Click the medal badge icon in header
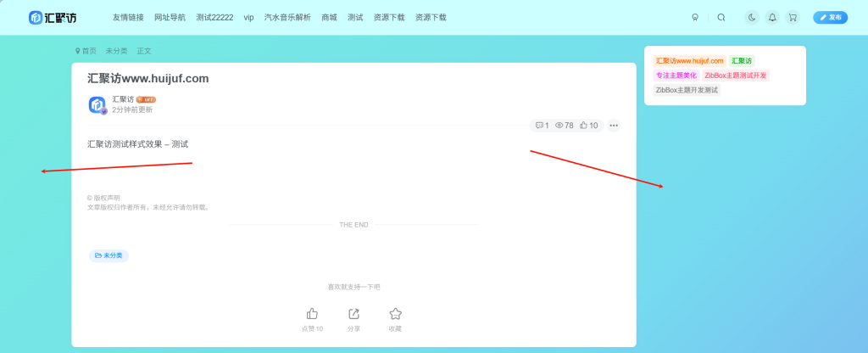Viewport: 868px width, 353px height. (695, 17)
